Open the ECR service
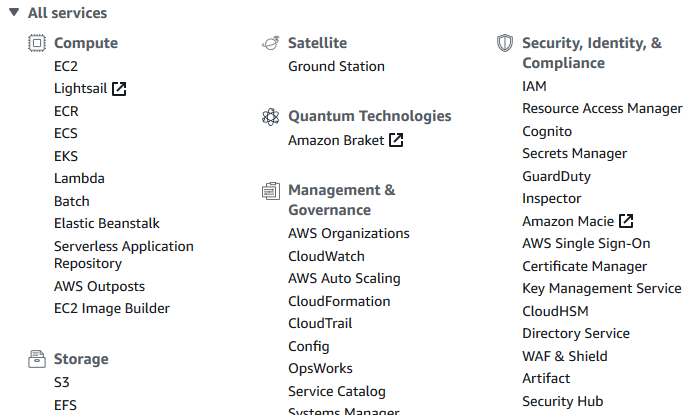The height and width of the screenshot is (415, 685). pyautogui.click(x=66, y=111)
